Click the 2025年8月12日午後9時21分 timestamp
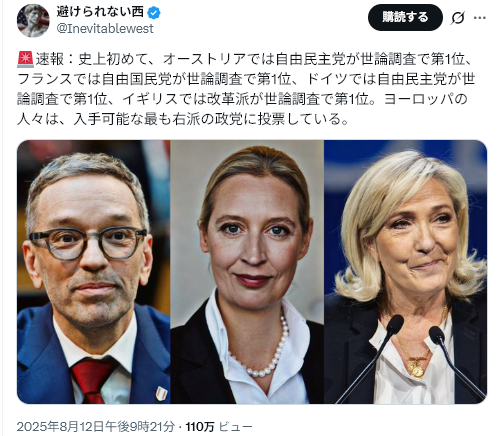Viewport: 498px width, 436px height. point(95,426)
